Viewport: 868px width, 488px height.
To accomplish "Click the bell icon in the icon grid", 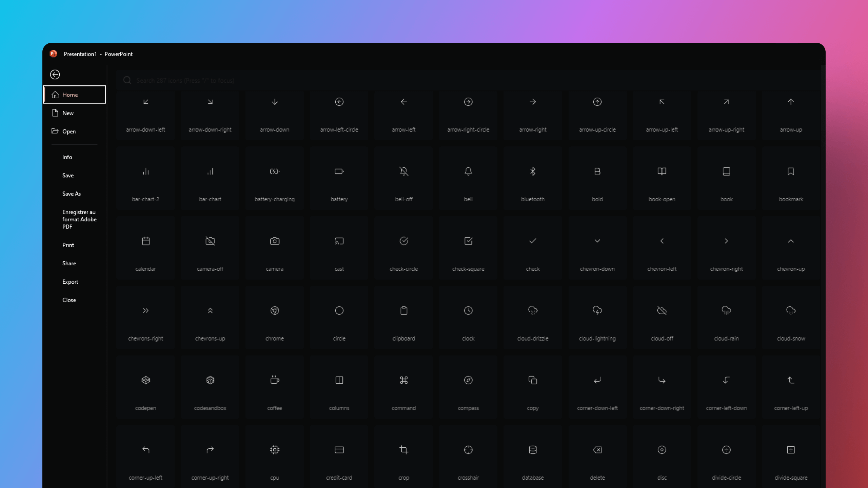I will click(x=468, y=171).
